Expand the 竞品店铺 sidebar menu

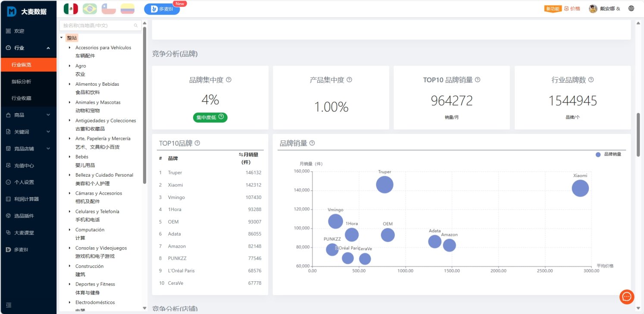(28, 149)
